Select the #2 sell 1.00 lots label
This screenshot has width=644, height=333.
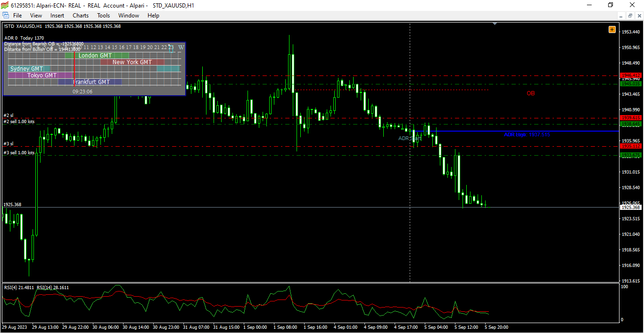tap(19, 121)
